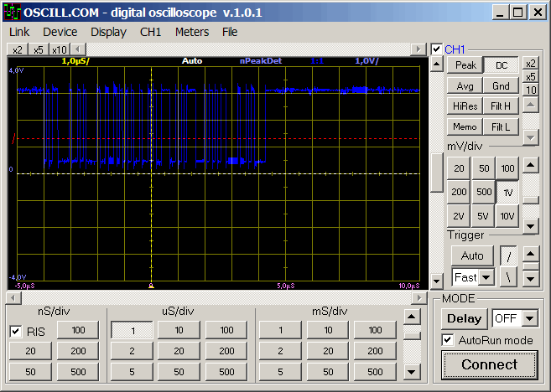Click the x5 vertical zoom button
Image resolution: width=551 pixels, height=392 pixels.
[531, 77]
